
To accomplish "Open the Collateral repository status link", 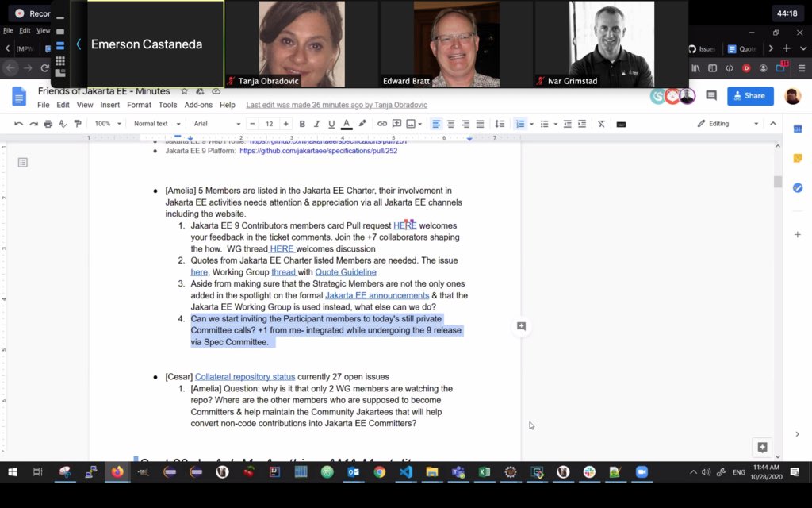I will [x=245, y=377].
